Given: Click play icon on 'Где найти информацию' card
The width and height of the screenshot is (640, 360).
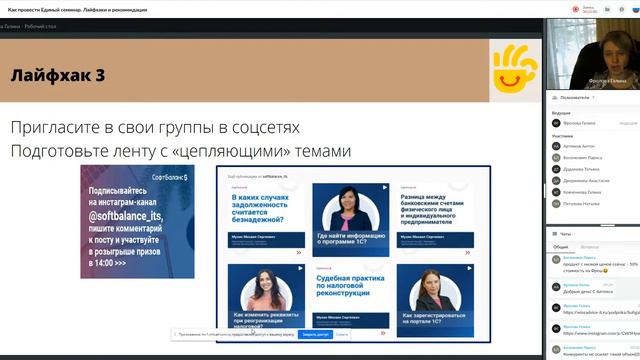Looking at the screenshot, I should [x=384, y=187].
